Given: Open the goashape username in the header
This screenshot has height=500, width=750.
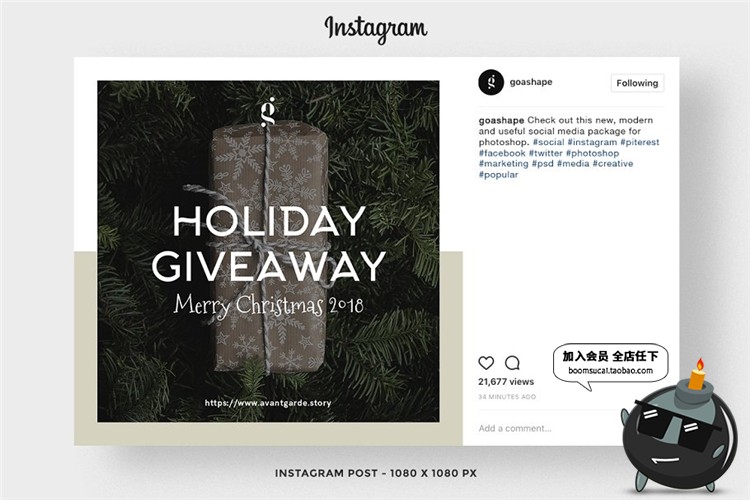Looking at the screenshot, I should (x=531, y=82).
